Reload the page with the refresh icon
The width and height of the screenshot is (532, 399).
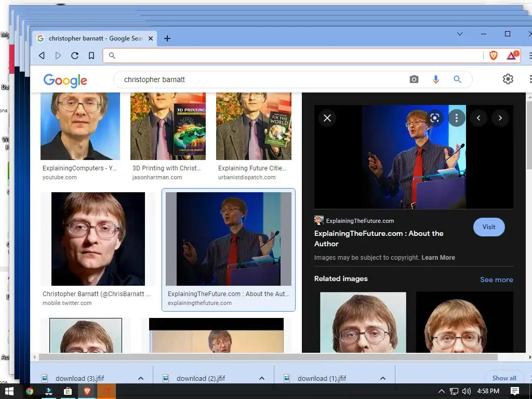click(75, 55)
